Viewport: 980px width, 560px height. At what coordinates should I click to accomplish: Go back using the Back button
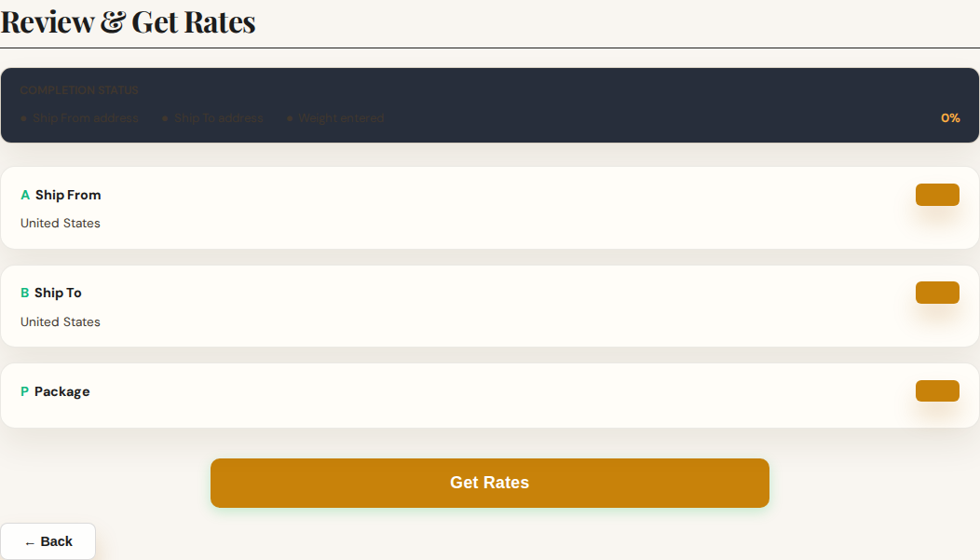click(48, 540)
